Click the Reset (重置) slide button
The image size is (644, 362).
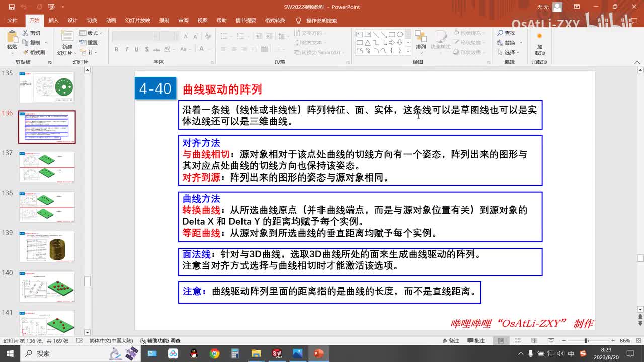(x=89, y=43)
